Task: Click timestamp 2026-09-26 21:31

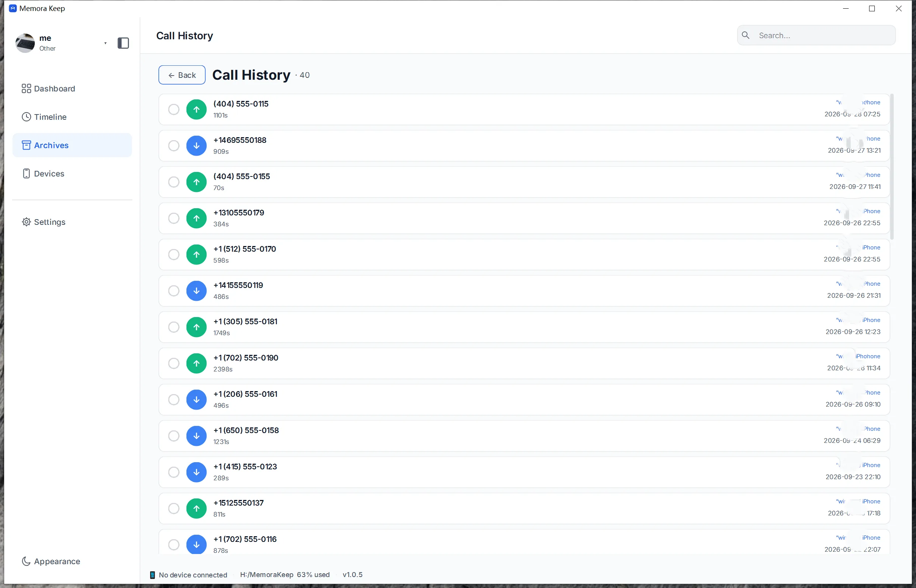Action: (854, 296)
